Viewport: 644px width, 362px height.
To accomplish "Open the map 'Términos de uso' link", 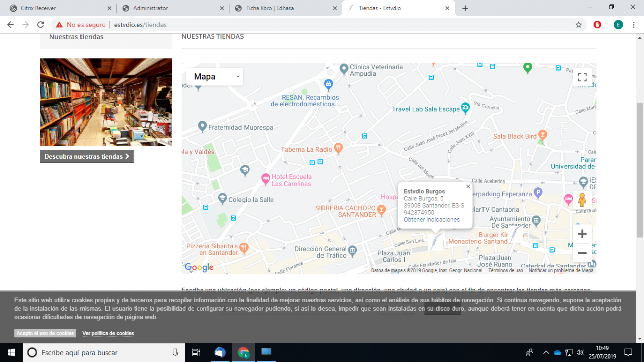I will (505, 270).
